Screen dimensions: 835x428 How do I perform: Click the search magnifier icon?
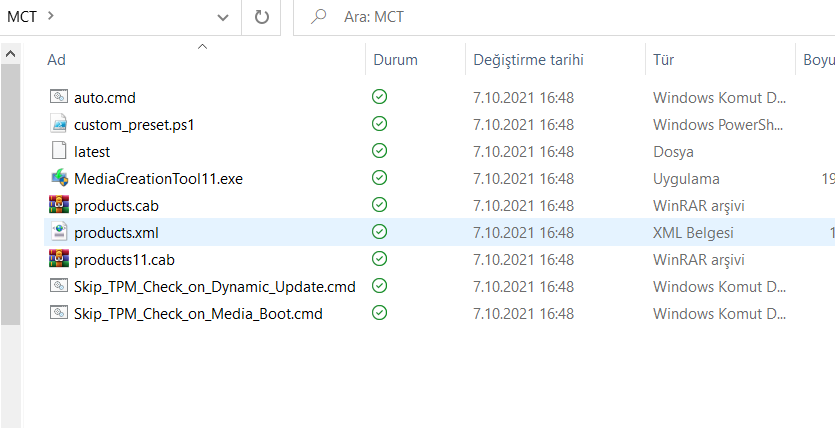tap(320, 17)
